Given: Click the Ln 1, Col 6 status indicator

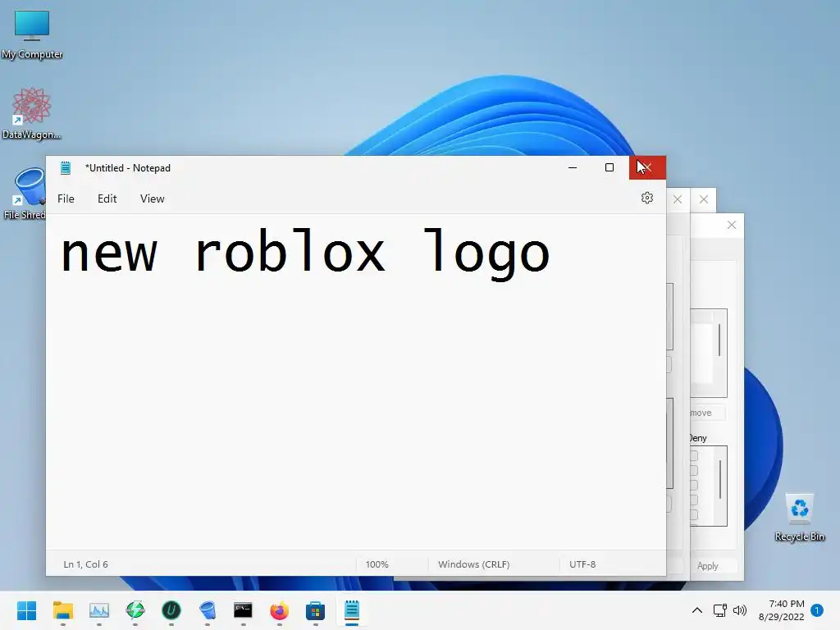Looking at the screenshot, I should coord(85,564).
